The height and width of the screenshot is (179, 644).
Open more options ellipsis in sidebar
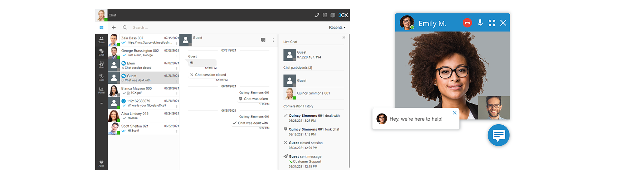point(101,103)
